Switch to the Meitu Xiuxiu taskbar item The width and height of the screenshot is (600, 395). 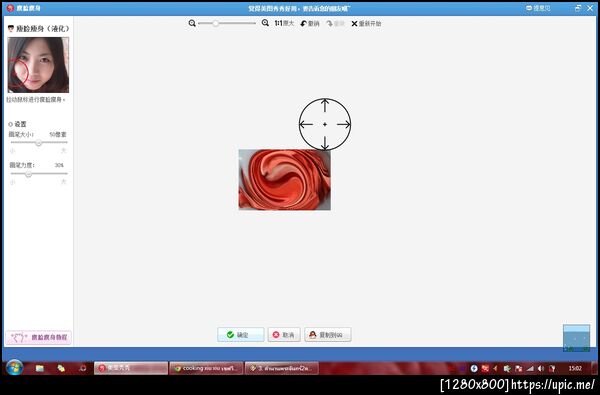[131, 368]
